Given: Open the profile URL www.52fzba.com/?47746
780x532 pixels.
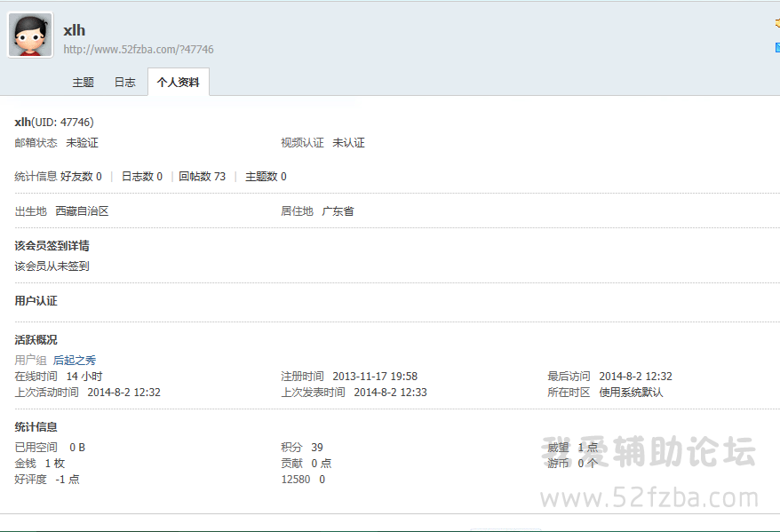Looking at the screenshot, I should (x=138, y=50).
